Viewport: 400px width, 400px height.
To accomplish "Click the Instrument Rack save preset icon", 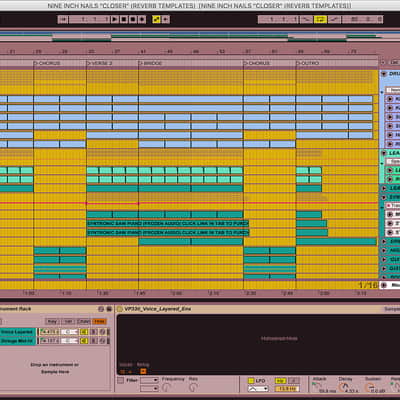I will (x=109, y=309).
